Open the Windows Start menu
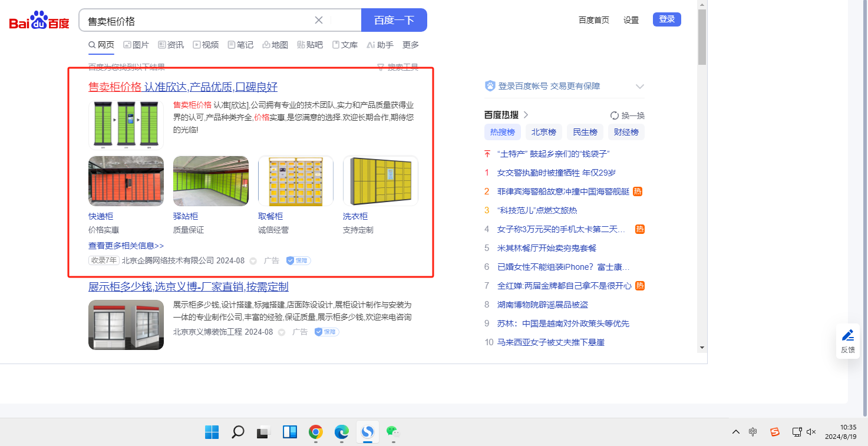The width and height of the screenshot is (868, 446). click(212, 432)
